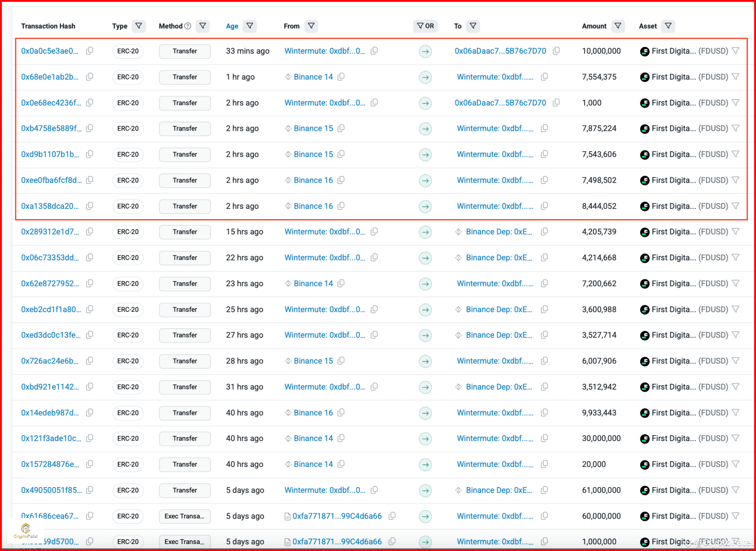756x551 pixels.
Task: Click Transaction Hash column header
Action: (x=48, y=26)
